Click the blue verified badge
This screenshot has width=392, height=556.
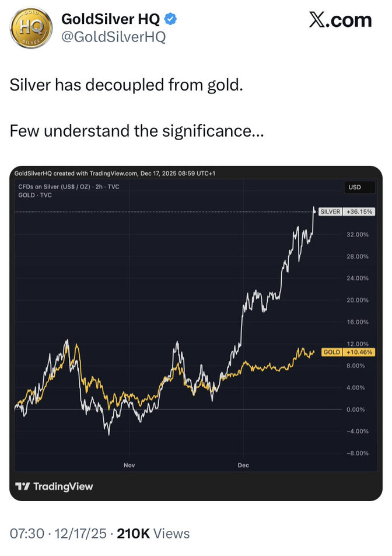(x=171, y=19)
